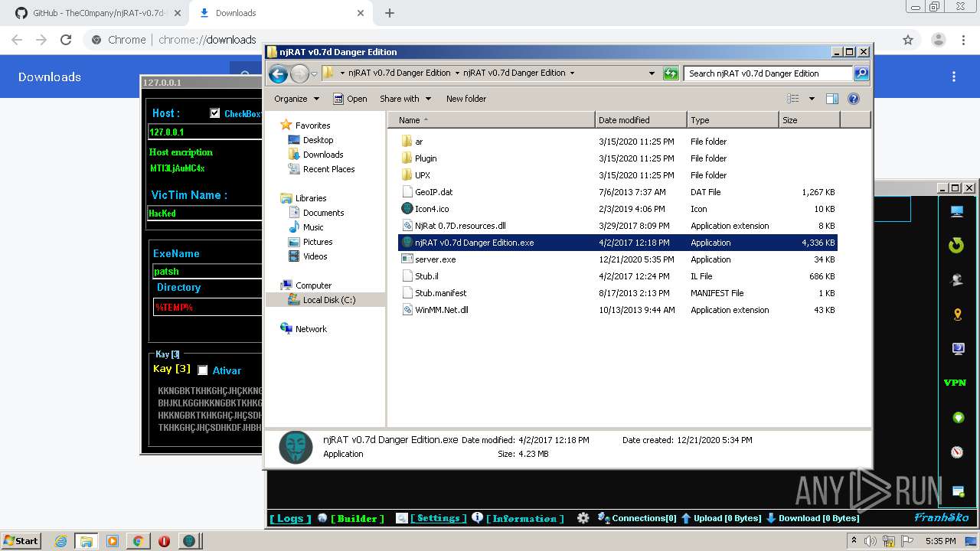Expand the address bar history dropdown
This screenshot has height=551, width=980.
652,73
